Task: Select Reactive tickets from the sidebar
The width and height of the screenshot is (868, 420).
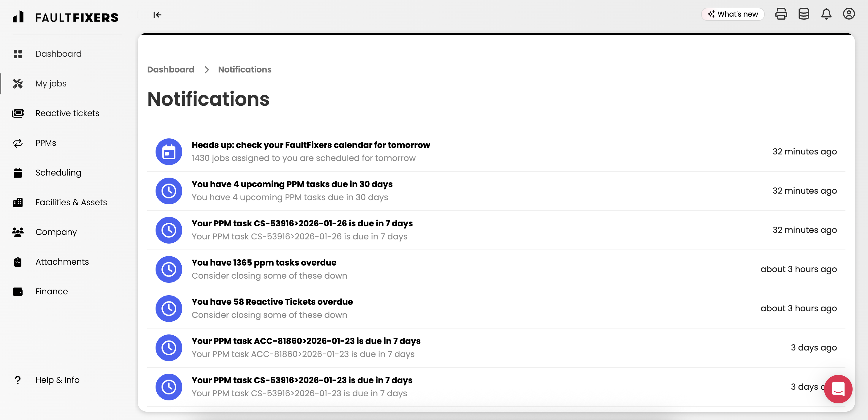Action: click(67, 113)
